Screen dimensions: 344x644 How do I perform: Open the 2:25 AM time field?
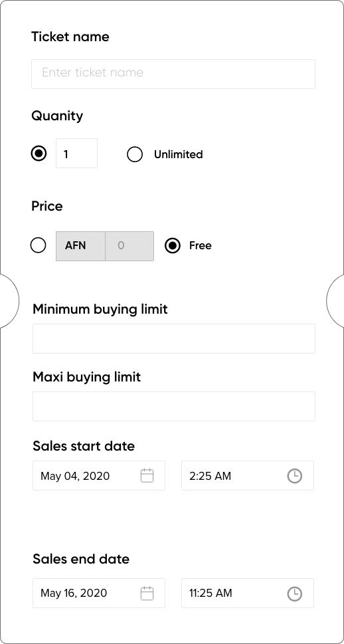point(248,476)
